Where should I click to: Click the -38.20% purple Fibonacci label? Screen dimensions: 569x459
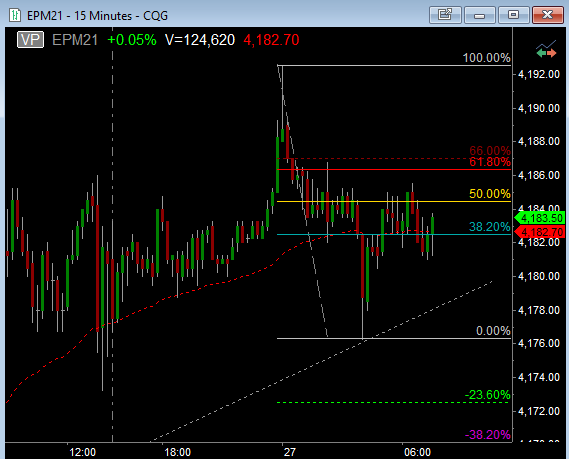pyautogui.click(x=488, y=434)
